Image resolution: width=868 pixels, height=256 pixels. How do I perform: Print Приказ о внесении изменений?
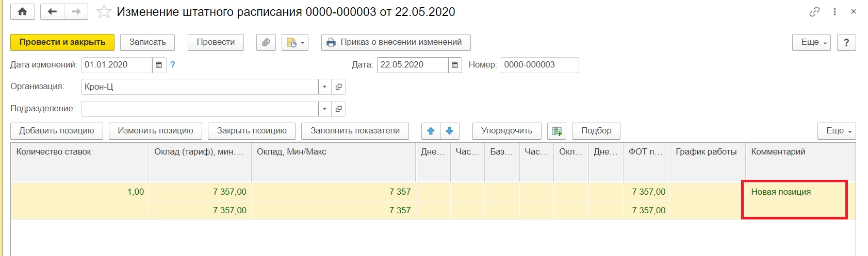pyautogui.click(x=396, y=42)
